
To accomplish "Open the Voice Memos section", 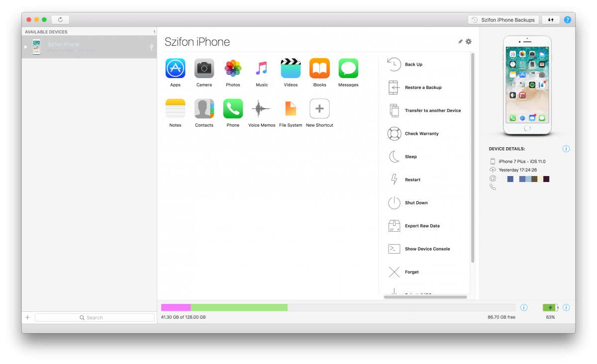I will coord(262,108).
